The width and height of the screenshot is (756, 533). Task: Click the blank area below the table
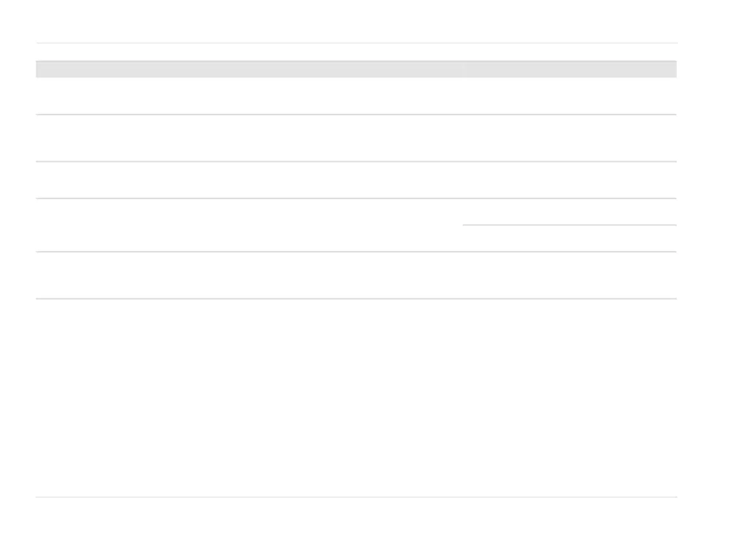[355, 394]
